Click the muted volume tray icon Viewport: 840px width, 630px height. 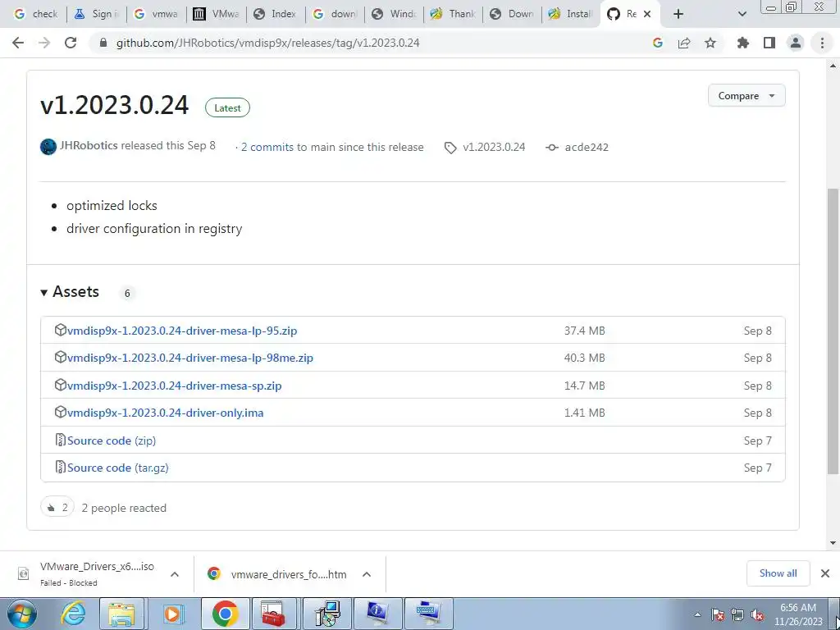tap(757, 614)
